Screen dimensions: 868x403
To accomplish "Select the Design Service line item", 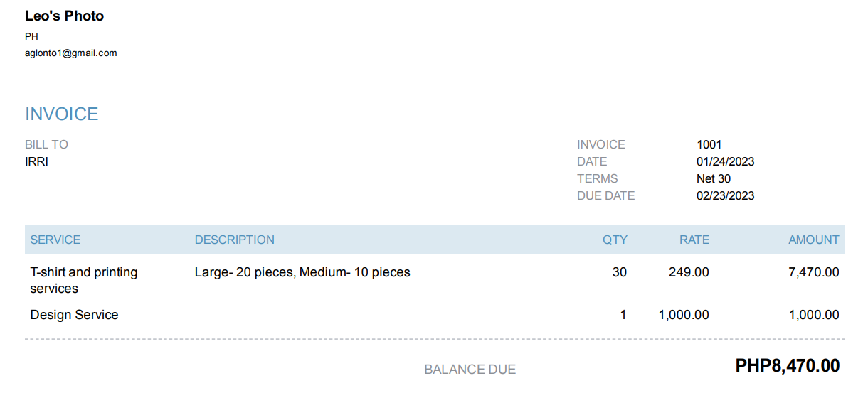I will pos(75,315).
